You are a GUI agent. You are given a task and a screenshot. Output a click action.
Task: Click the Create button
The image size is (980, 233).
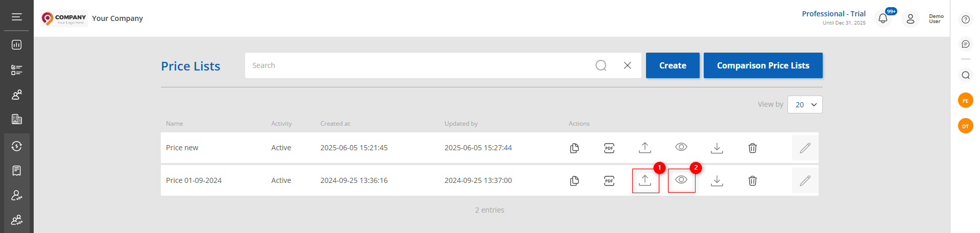[673, 65]
